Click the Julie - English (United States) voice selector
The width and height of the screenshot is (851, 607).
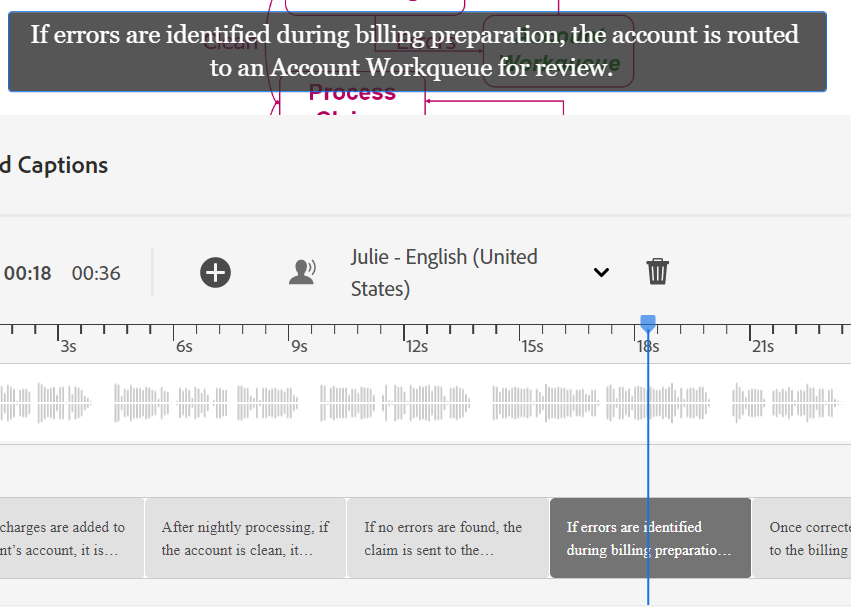pyautogui.click(x=445, y=271)
